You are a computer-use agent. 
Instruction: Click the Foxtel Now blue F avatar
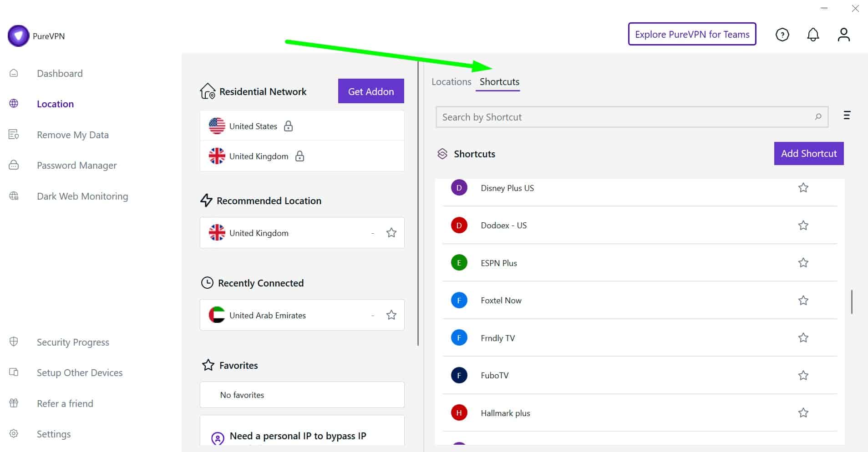[459, 300]
